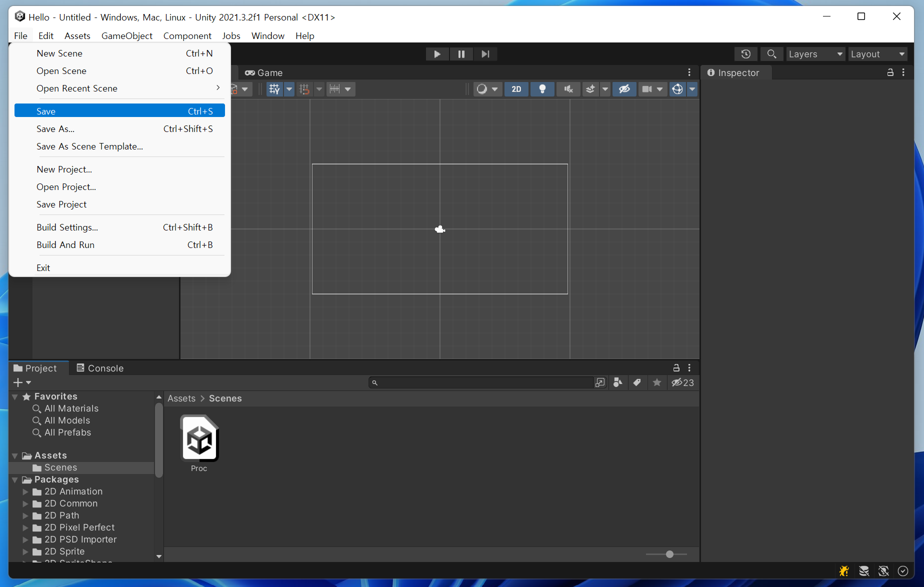This screenshot has width=924, height=587.
Task: Toggle scene lighting bulb icon
Action: [542, 89]
